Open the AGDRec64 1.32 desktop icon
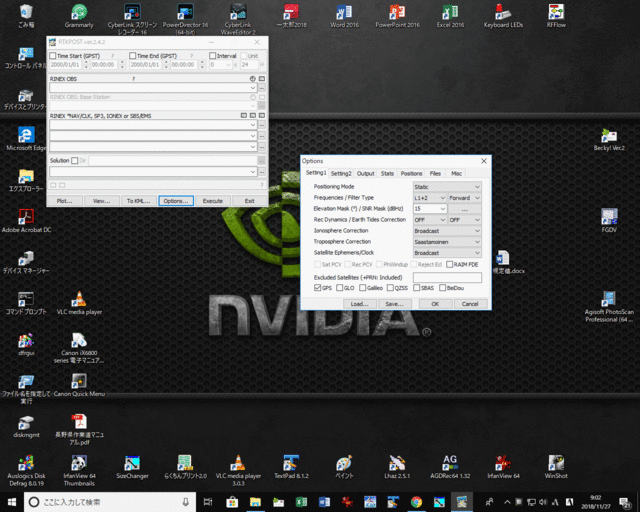Image resolution: width=640 pixels, height=512 pixels. (x=450, y=467)
